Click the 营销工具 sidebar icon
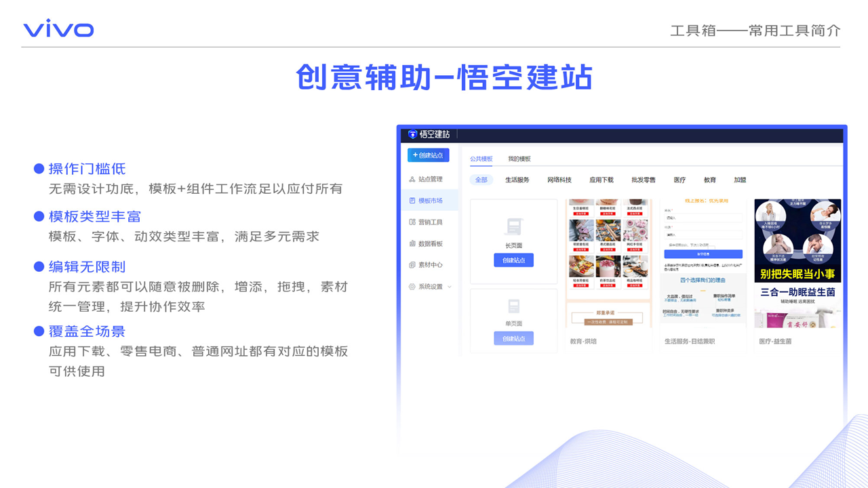This screenshot has height=488, width=868. click(x=412, y=222)
